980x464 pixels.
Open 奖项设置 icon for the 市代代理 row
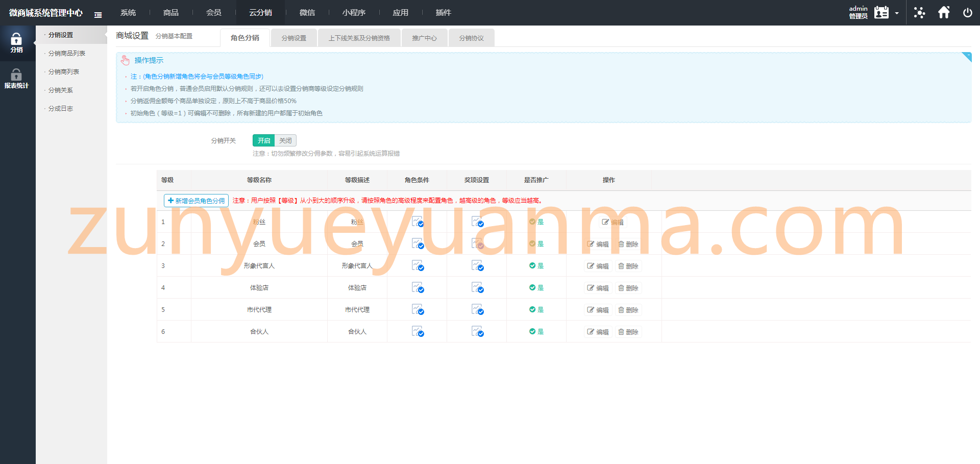click(x=477, y=309)
